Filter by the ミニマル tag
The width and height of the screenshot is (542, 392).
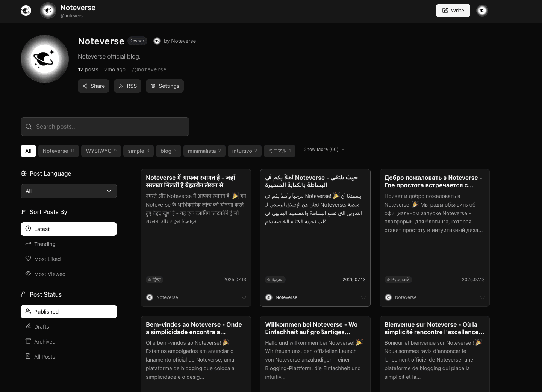[280, 151]
